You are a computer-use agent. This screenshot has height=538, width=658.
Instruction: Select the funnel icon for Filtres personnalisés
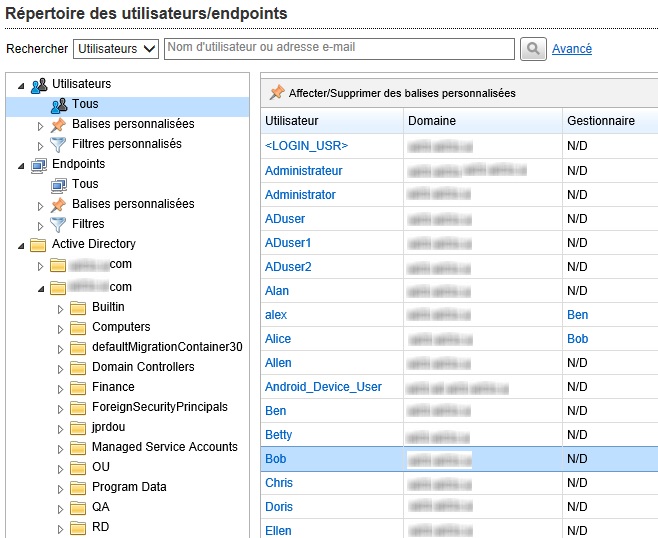(x=58, y=144)
